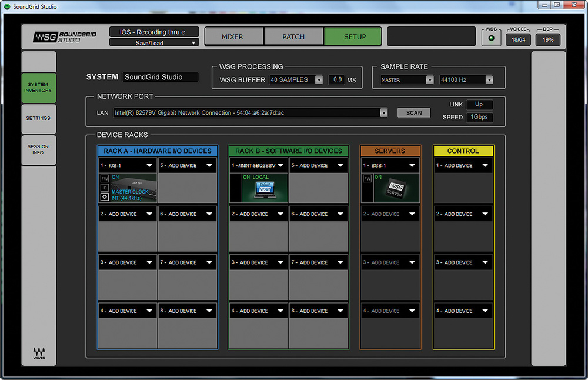Click the WSG Server device icon
Image resolution: width=588 pixels, height=380 pixels.
coord(395,189)
